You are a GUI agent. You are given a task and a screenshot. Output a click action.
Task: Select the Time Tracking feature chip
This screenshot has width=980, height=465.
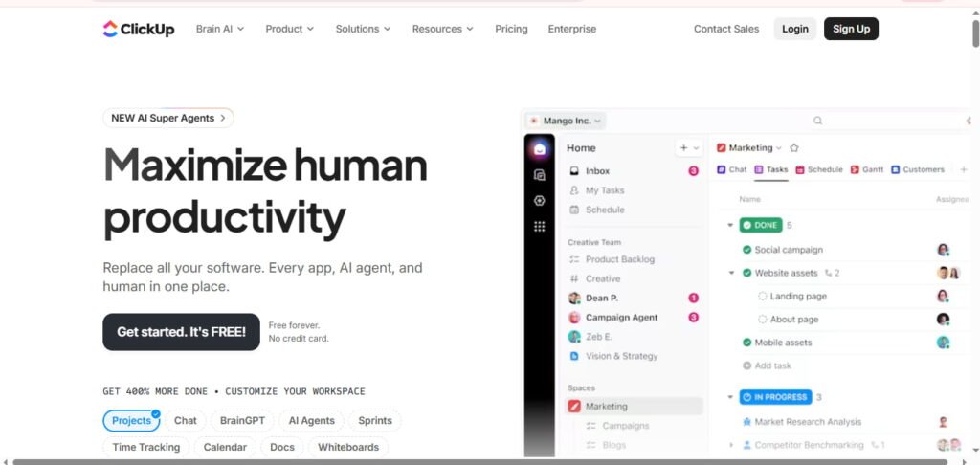pyautogui.click(x=146, y=447)
